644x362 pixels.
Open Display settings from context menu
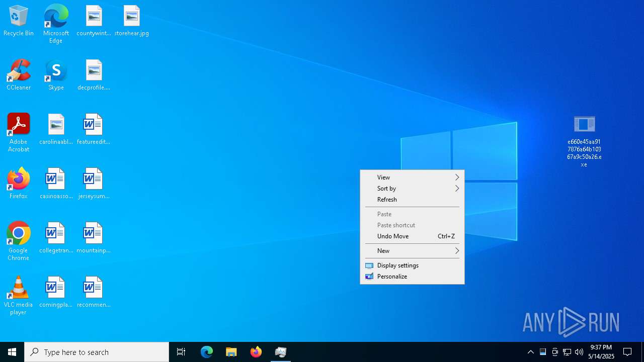pos(412,265)
